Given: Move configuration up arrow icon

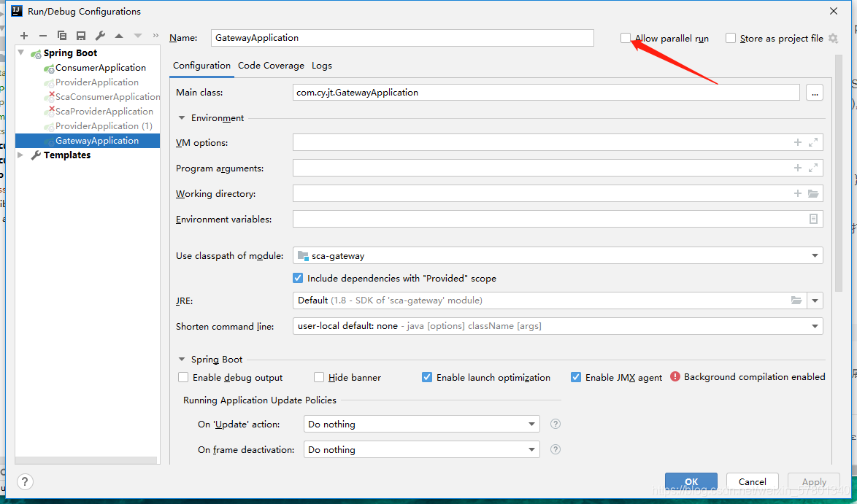Looking at the screenshot, I should [x=118, y=36].
